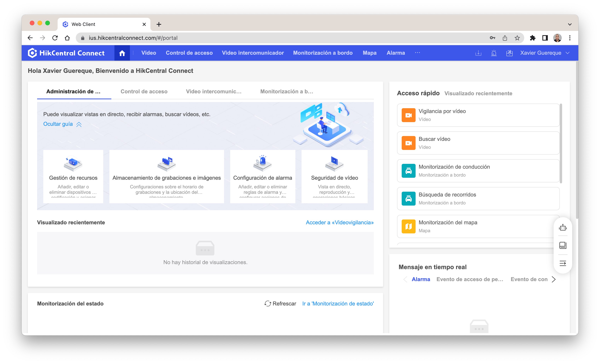Screen dimensions: 600x364
Task: Switch to Control de acceso panel tab
Action: (144, 92)
